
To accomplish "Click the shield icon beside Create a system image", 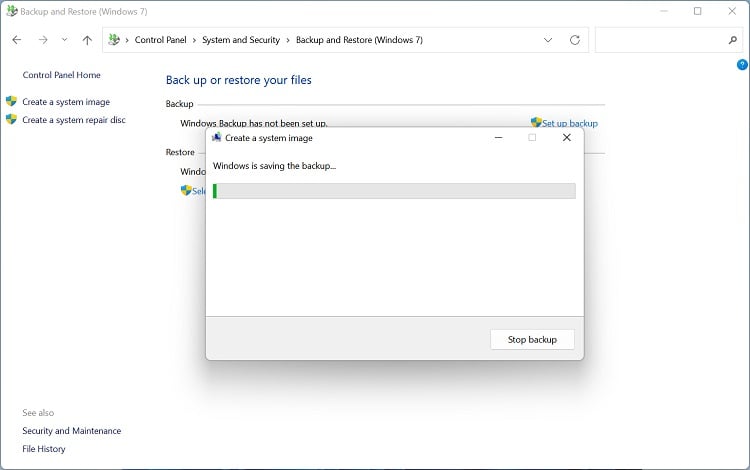I will tap(11, 101).
